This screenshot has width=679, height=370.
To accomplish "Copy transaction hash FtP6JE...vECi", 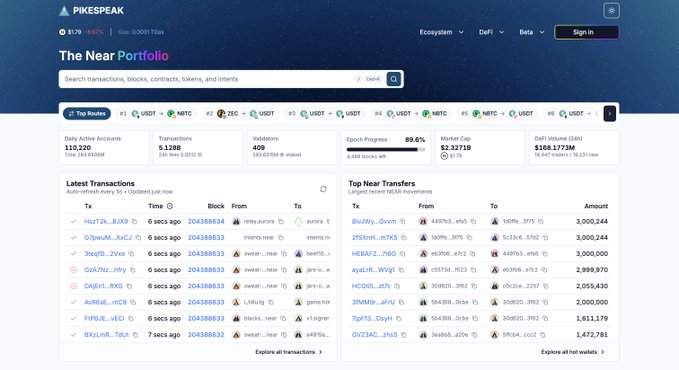I will click(130, 318).
